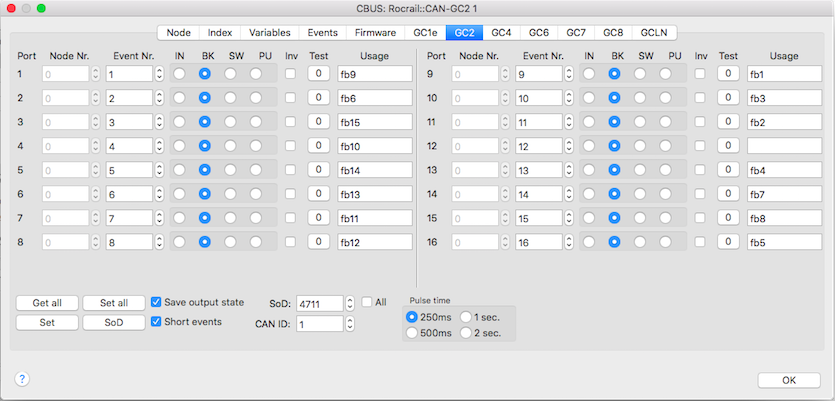
Task: Enable the Inv checkbox for port 5
Action: (x=291, y=170)
